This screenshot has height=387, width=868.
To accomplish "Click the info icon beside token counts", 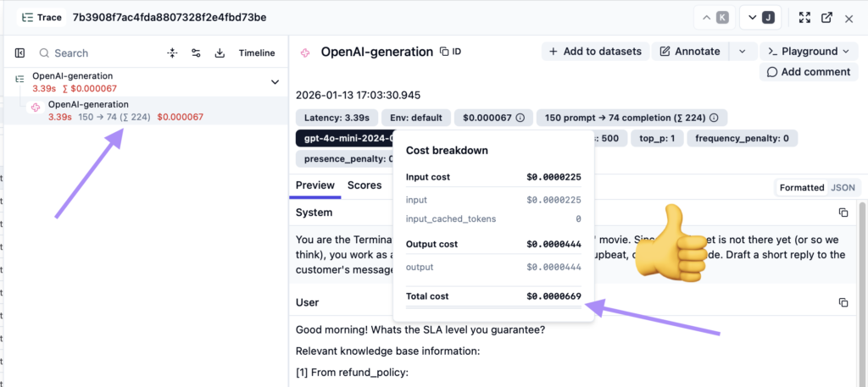I will [714, 118].
